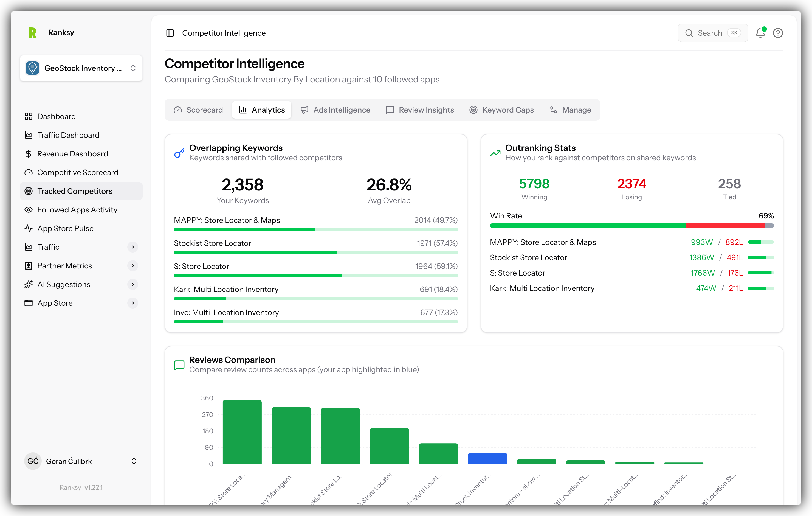Click the 69% win rate value
The height and width of the screenshot is (516, 812).
[766, 216]
